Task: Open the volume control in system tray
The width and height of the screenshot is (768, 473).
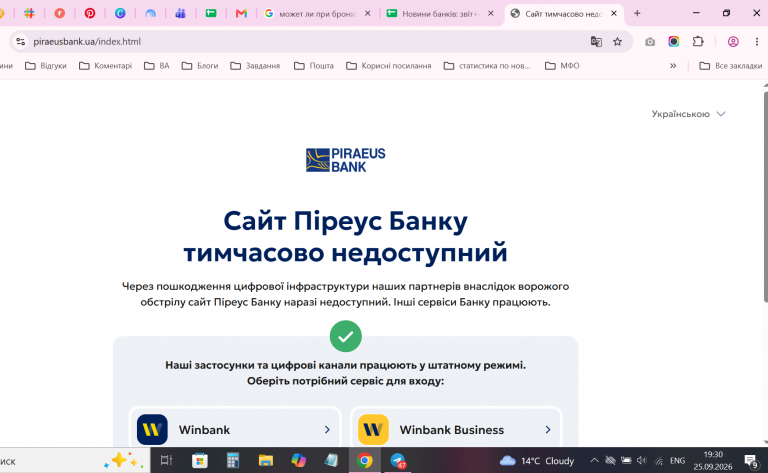Action: (x=642, y=461)
